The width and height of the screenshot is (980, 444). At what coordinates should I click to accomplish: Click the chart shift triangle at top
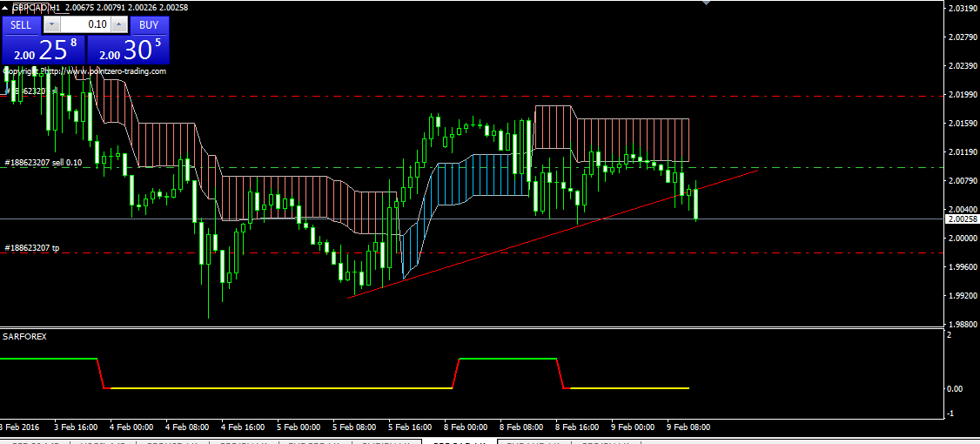[x=706, y=3]
